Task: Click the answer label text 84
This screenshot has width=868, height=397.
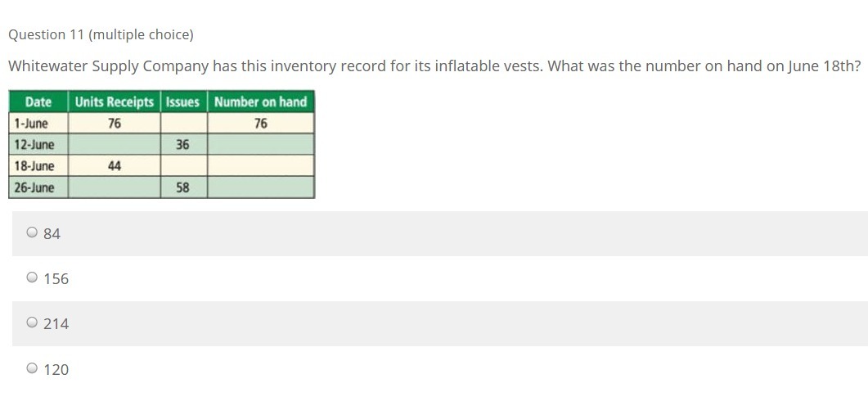Action: (52, 234)
